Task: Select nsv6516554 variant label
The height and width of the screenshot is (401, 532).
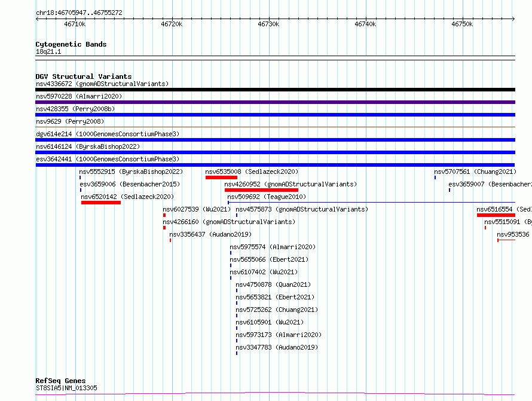Action: tap(504, 209)
